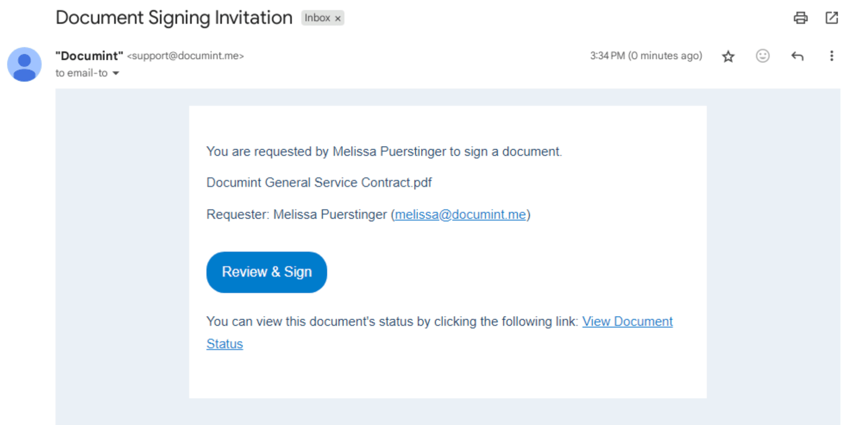Add an emoji reaction to the email
Image resolution: width=868 pixels, height=425 pixels.
(763, 56)
